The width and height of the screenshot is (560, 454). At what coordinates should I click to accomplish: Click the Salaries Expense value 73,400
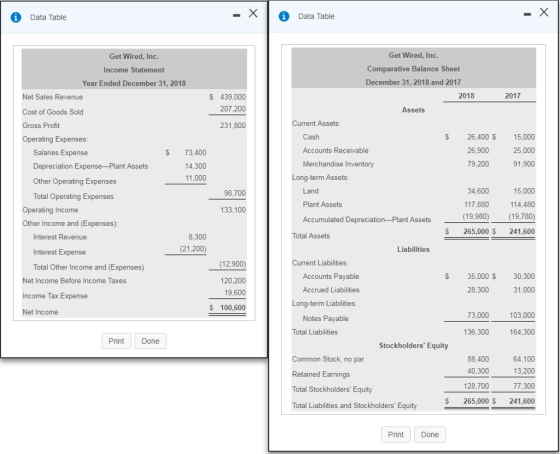tap(195, 153)
